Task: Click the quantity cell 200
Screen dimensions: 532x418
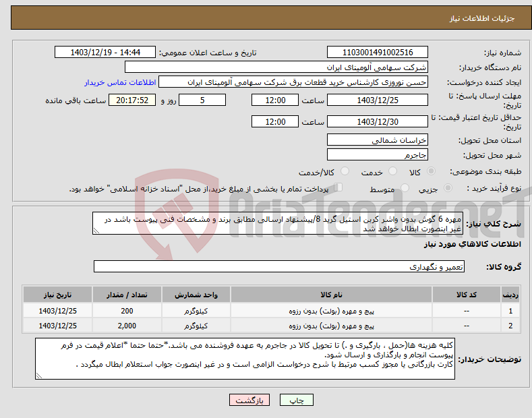Action: 127,311
